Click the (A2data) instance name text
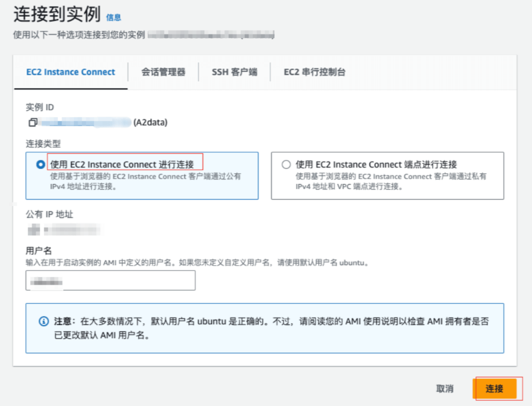 [150, 122]
